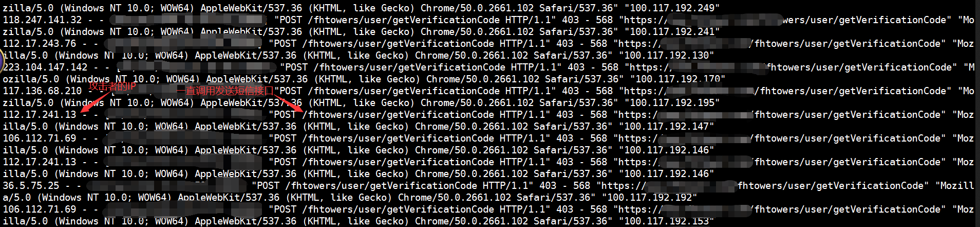Click the source IP 118.247.141.32
Screen dimensions: 980x227
coord(42,20)
